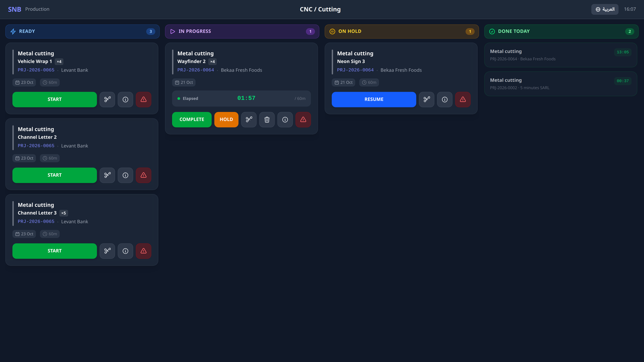Start the Vehicle Wrap 1 cutting task

point(55,99)
